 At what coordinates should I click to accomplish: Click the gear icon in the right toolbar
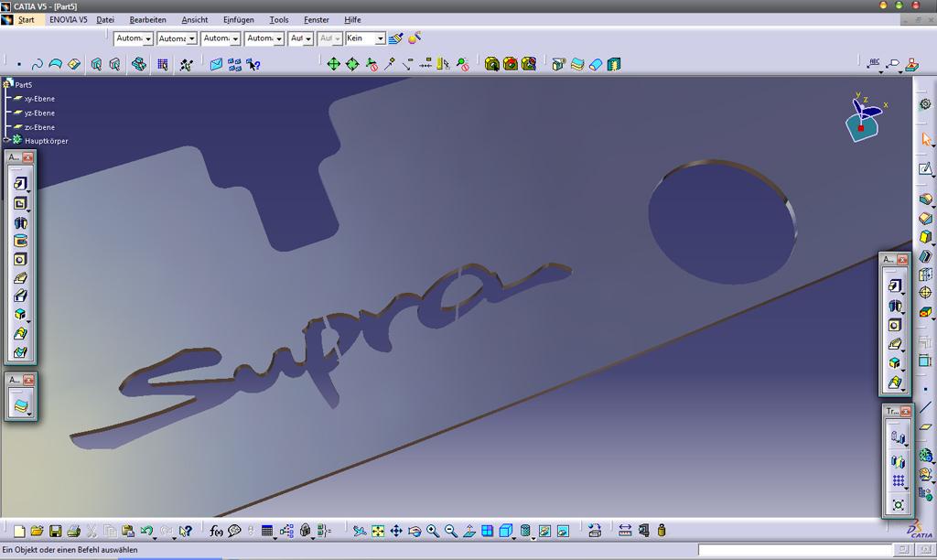(x=925, y=104)
